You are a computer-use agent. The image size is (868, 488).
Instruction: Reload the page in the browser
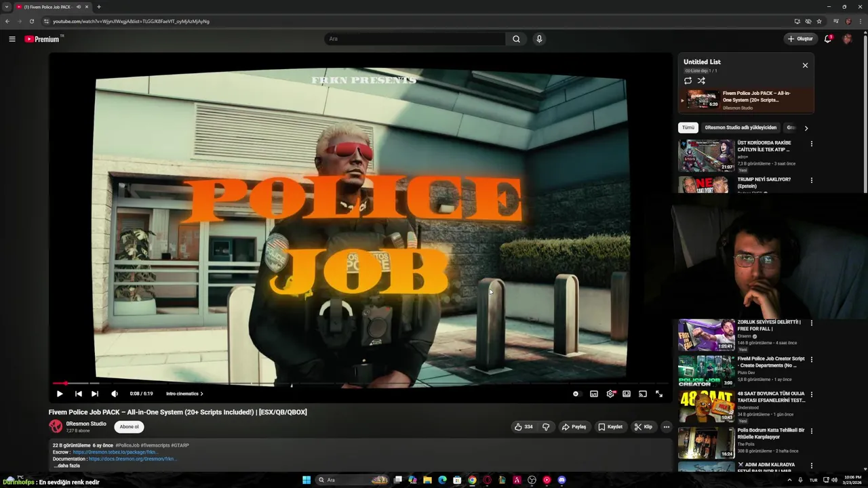coord(31,21)
